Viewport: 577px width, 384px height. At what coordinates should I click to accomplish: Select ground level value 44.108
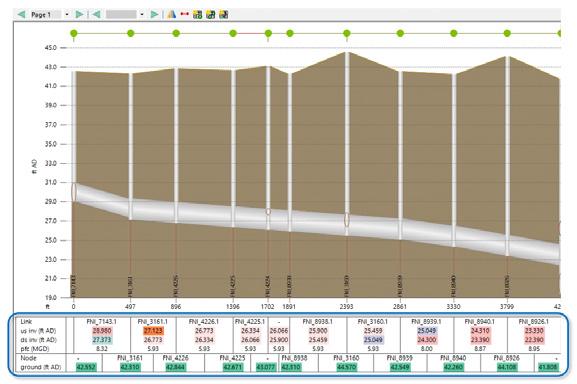pyautogui.click(x=507, y=367)
